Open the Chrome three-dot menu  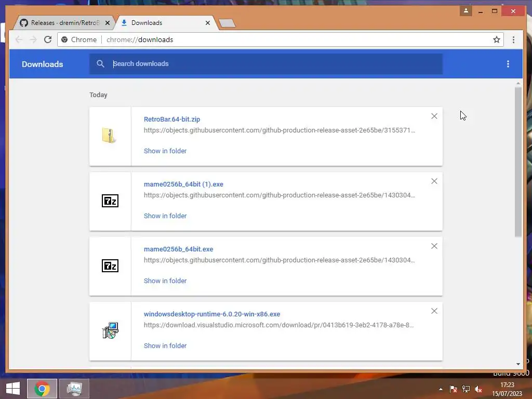tap(513, 39)
